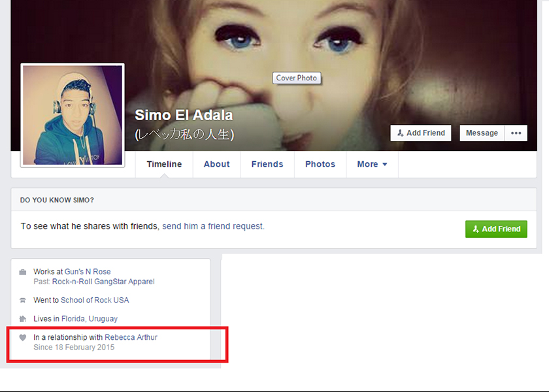Click the heart relationship icon
549x392 pixels.
[x=23, y=338]
